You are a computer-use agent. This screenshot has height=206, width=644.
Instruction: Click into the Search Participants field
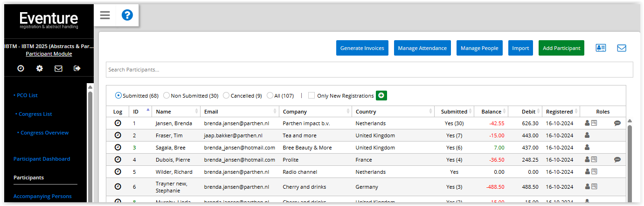point(368,70)
